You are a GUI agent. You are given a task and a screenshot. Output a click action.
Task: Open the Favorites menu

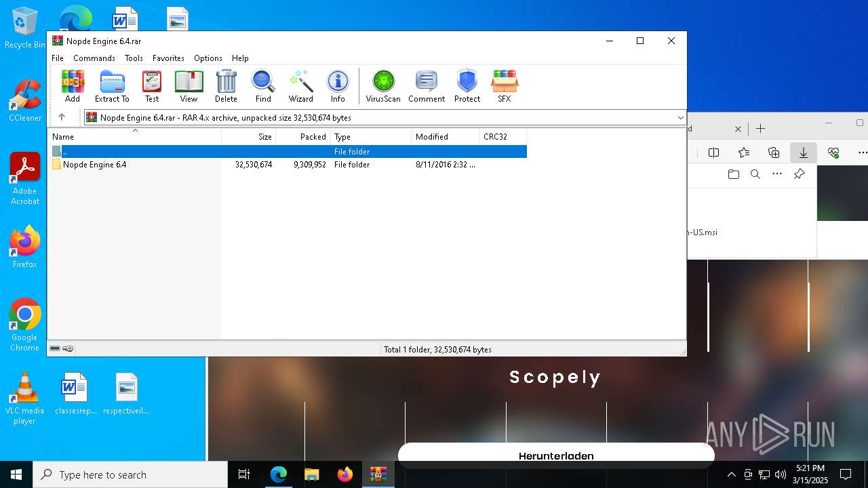tap(168, 58)
